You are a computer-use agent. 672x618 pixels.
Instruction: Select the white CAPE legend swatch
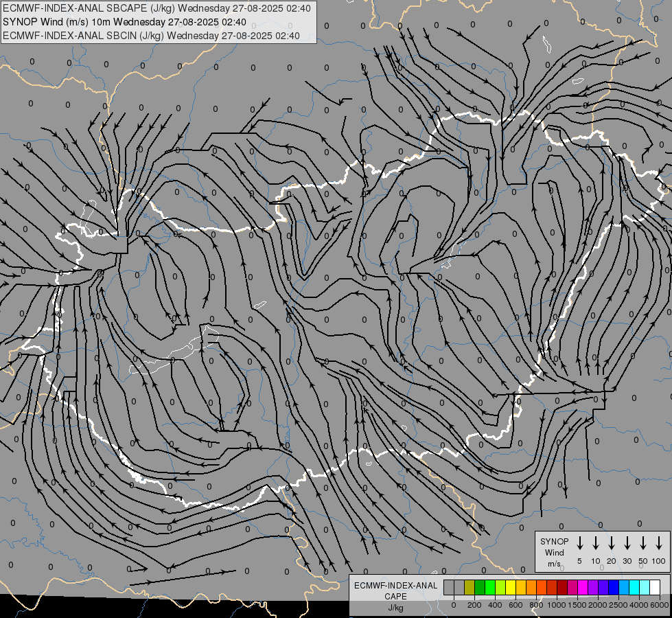tap(655, 587)
